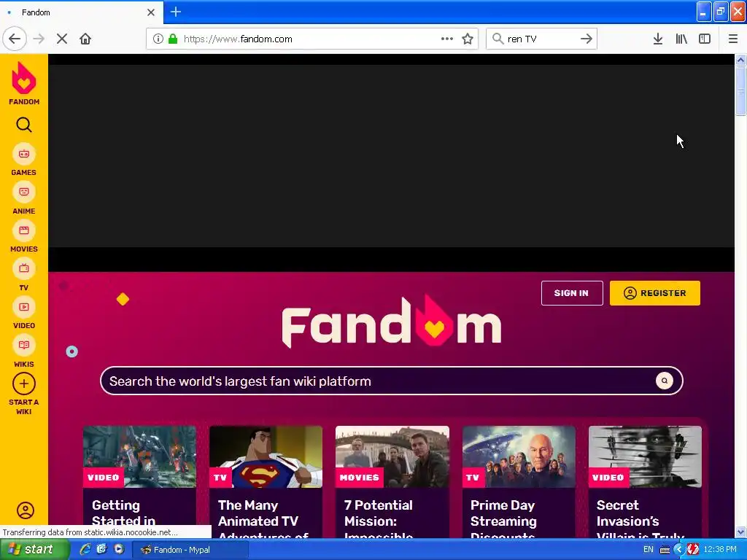747x560 pixels.
Task: Open the sidebar search magnifier
Action: point(24,125)
